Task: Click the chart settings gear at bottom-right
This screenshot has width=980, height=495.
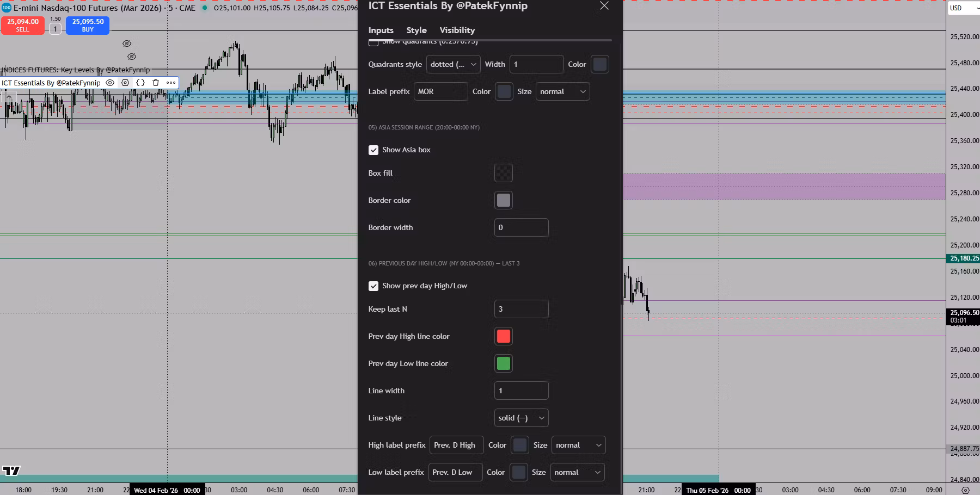Action: click(x=965, y=490)
